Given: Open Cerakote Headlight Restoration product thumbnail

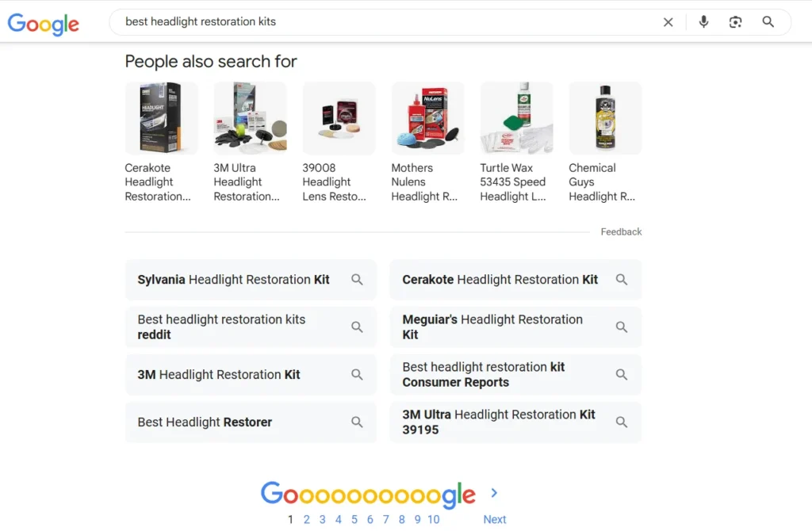Looking at the screenshot, I should point(161,118).
